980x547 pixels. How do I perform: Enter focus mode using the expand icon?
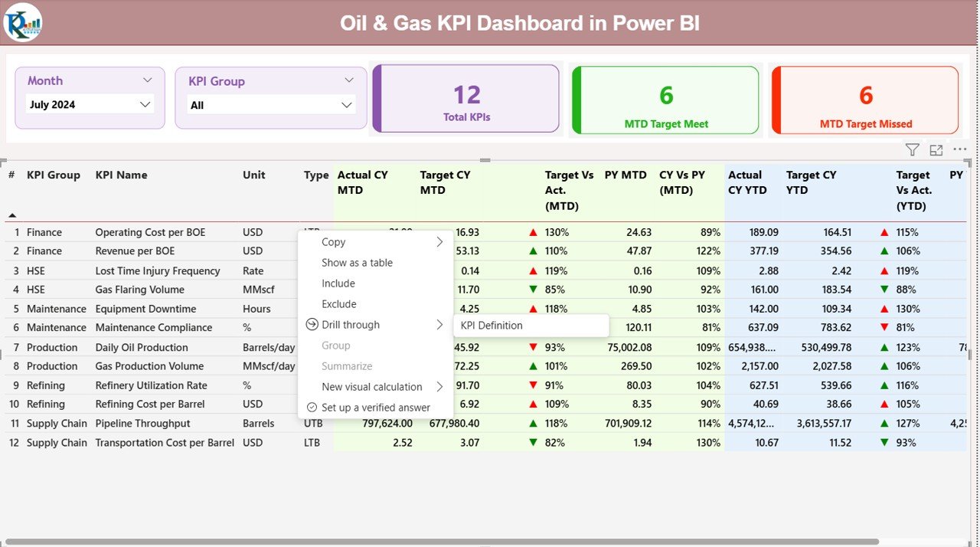click(936, 149)
